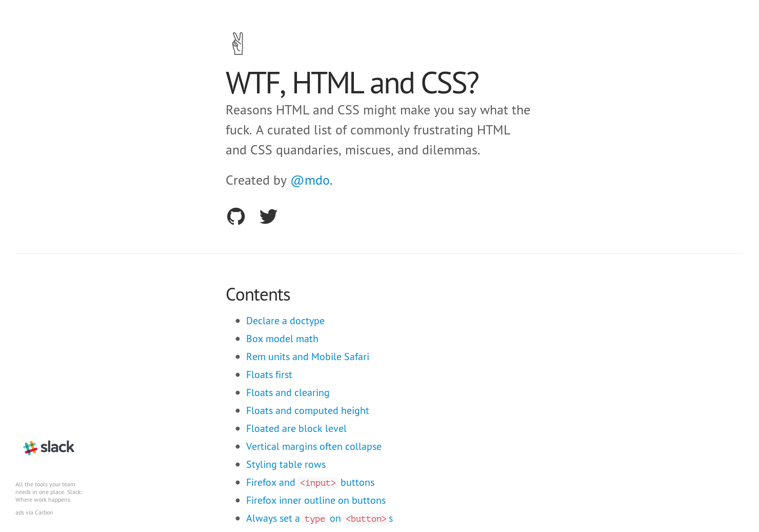
Task: Open the GitHub profile icon
Action: [236, 216]
